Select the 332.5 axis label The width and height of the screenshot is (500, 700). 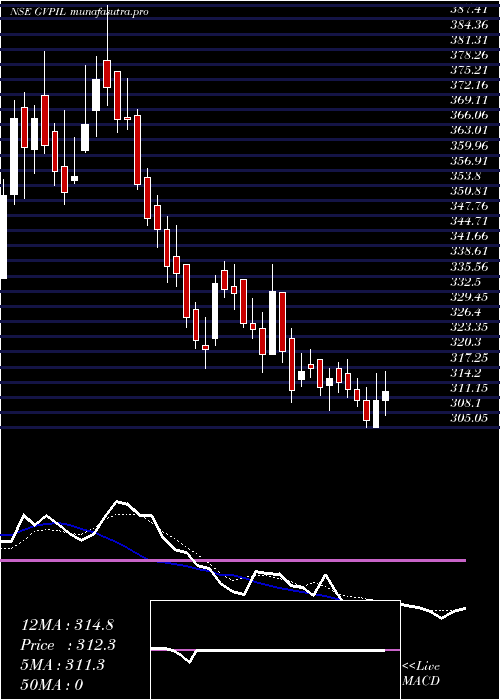(464, 282)
